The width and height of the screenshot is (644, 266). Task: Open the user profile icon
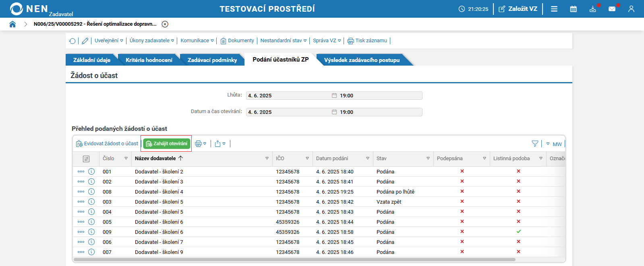click(631, 9)
